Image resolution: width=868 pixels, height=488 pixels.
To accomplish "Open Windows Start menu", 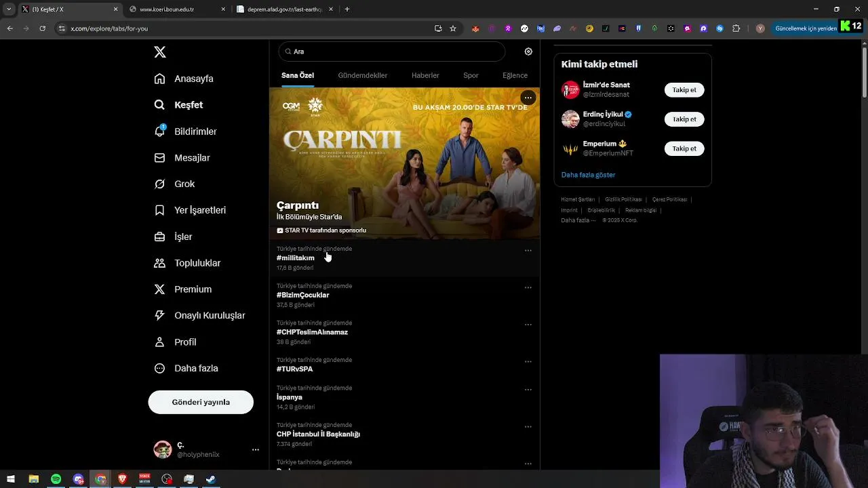I will tap(11, 479).
